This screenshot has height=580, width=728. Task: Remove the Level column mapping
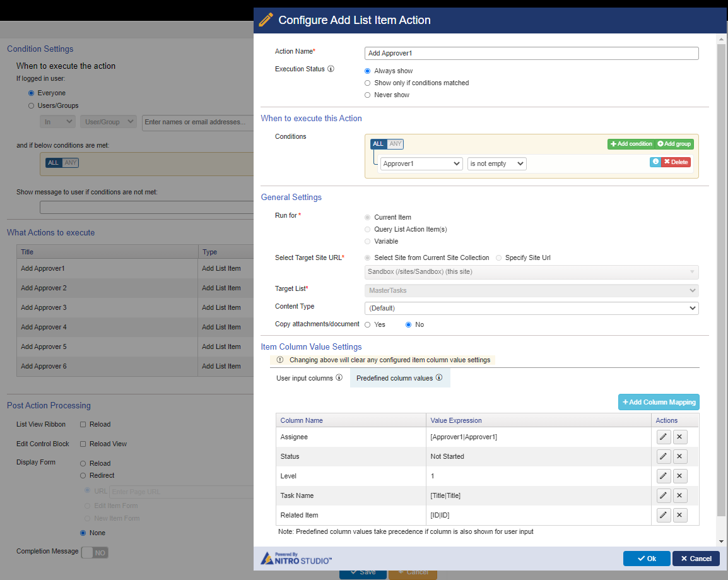[679, 476]
